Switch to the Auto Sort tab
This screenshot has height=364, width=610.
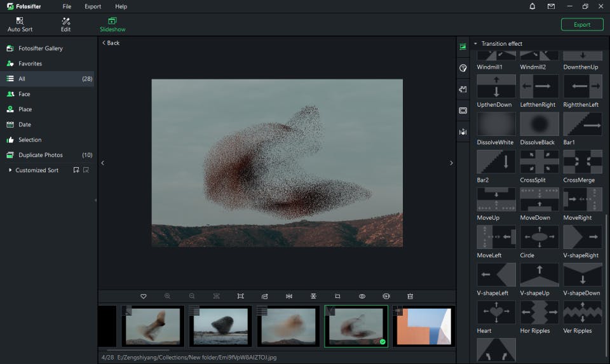pos(20,25)
